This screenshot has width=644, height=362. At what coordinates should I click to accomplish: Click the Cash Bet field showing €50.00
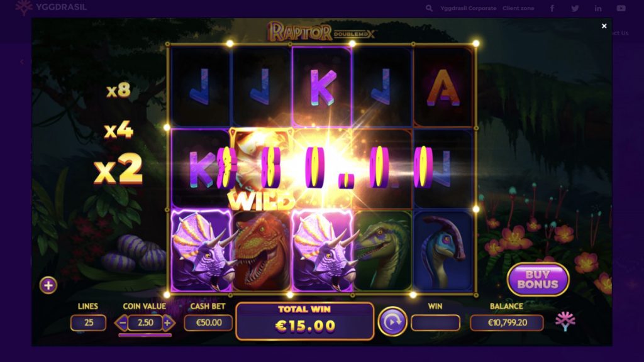(209, 322)
